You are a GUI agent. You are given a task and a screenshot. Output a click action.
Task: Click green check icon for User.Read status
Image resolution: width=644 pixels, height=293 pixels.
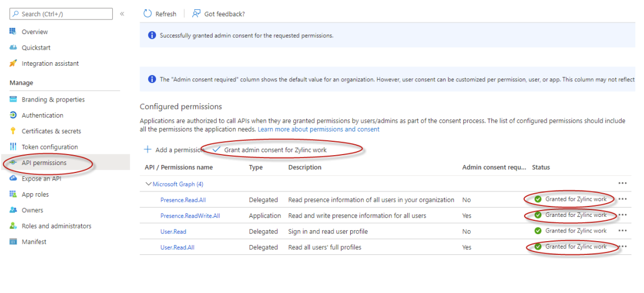click(537, 231)
